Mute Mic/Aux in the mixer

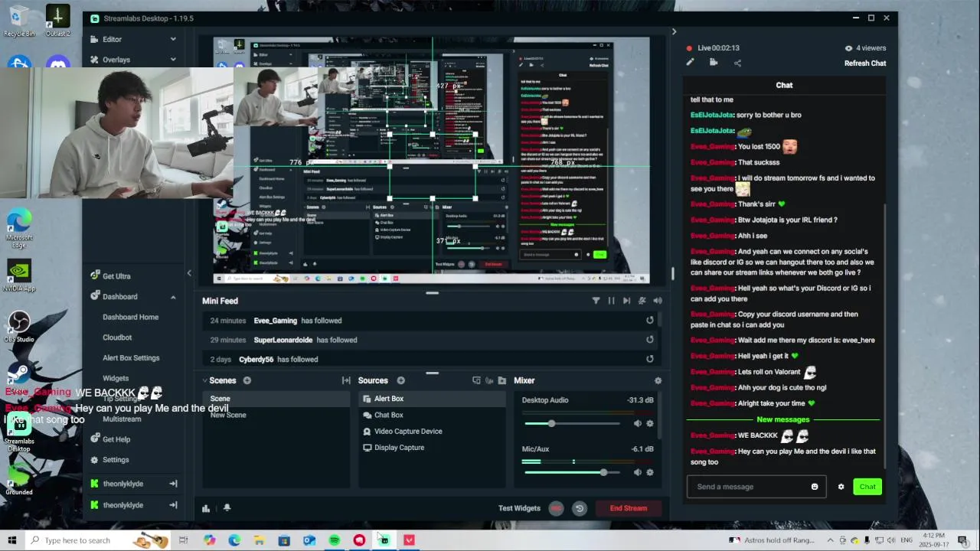click(x=638, y=472)
